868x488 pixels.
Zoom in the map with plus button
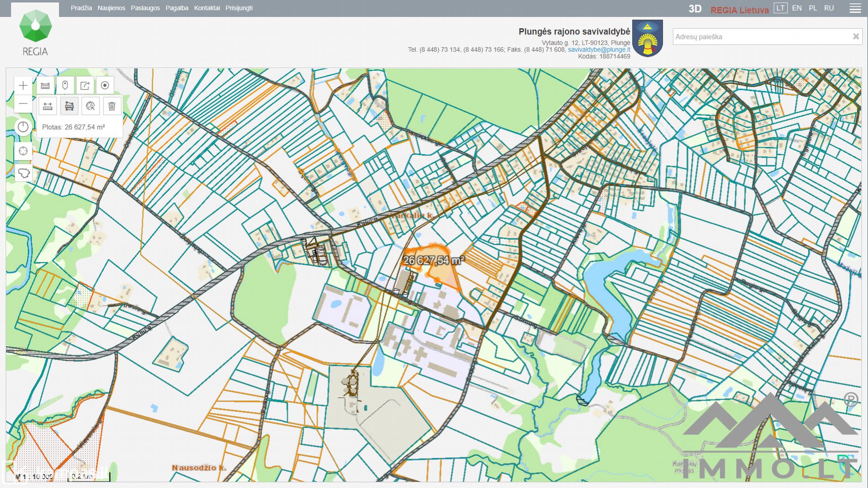point(23,85)
